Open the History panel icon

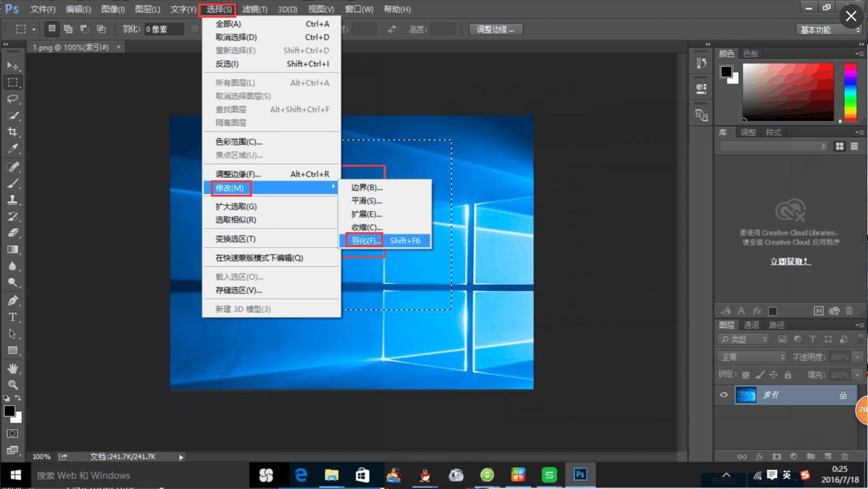click(x=701, y=64)
